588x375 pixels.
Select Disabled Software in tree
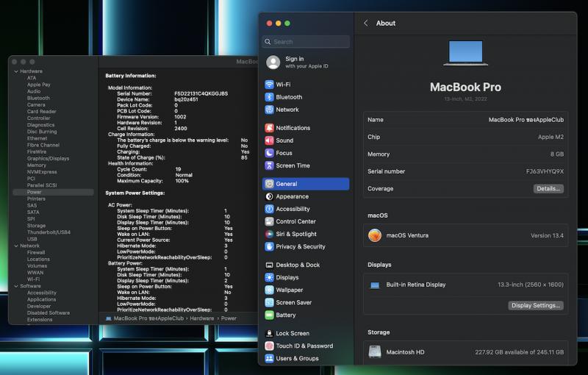(x=49, y=312)
